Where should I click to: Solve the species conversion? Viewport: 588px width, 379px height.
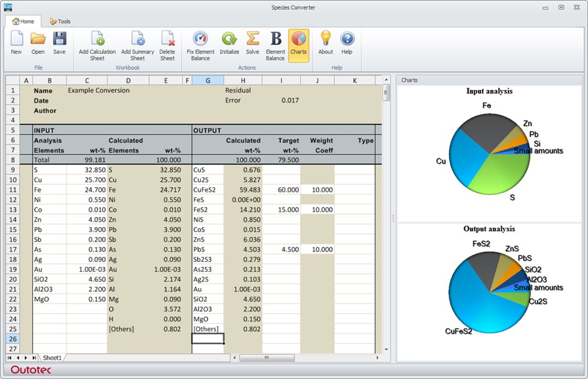(x=253, y=43)
